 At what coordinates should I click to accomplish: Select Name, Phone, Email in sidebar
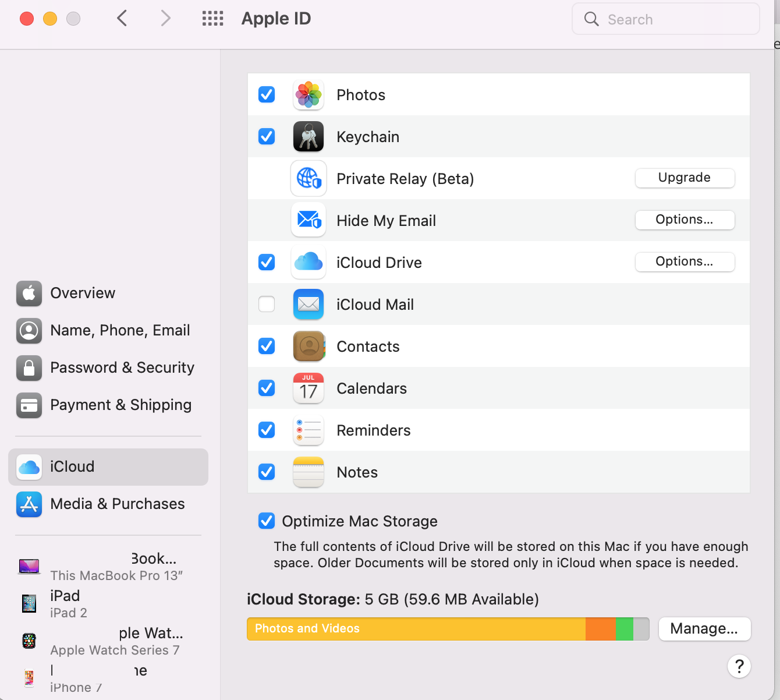pyautogui.click(x=108, y=331)
